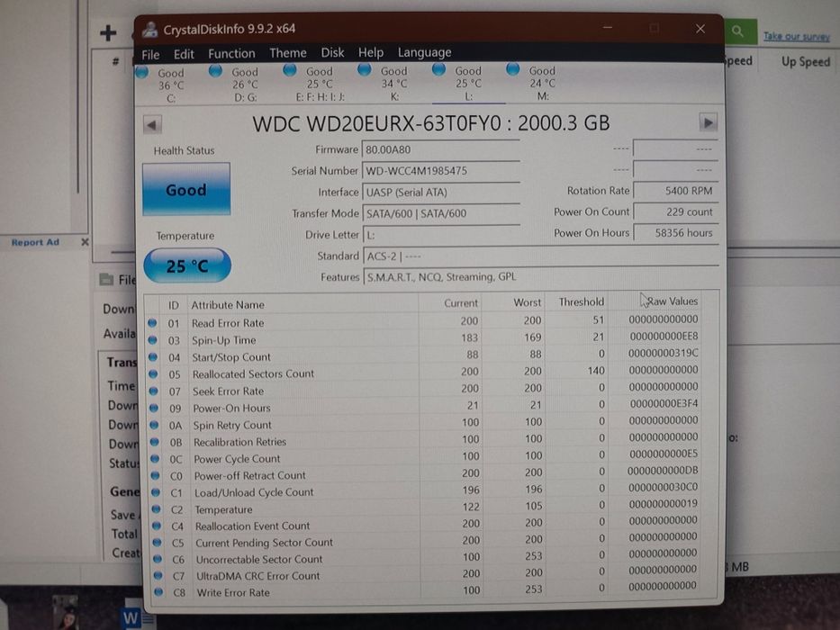This screenshot has width=840, height=630.
Task: Click the status dot for Spin Retry Count
Action: point(154,425)
